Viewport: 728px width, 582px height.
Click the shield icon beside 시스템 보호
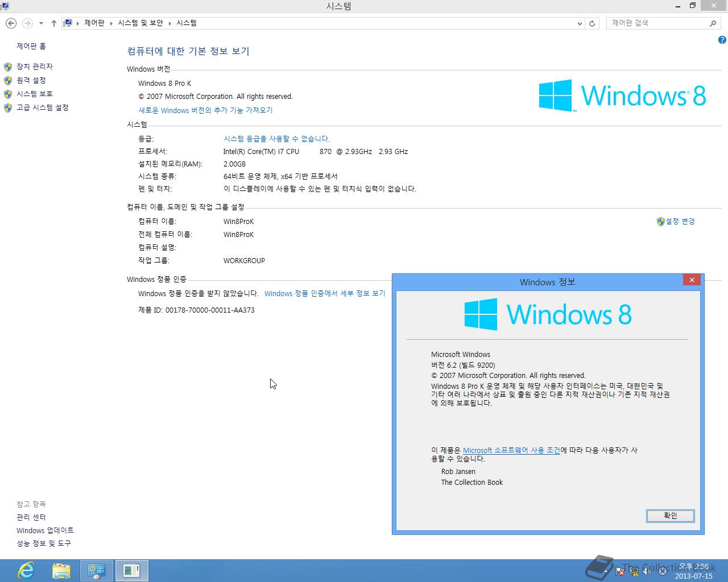coord(8,94)
